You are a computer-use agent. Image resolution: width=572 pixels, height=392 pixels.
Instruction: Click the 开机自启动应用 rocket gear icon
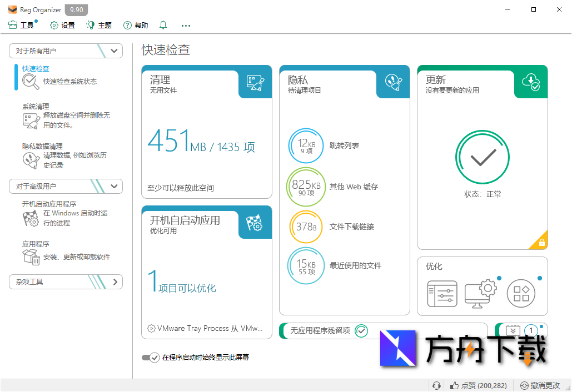255,223
